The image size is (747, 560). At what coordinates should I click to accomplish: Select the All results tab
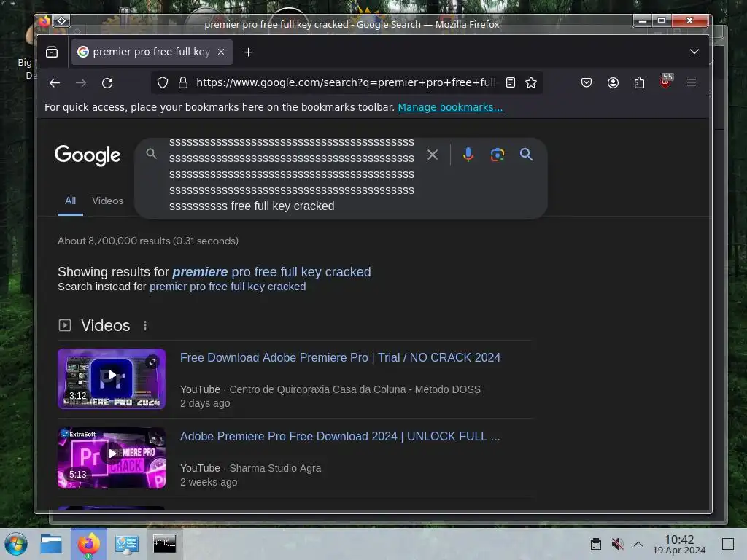click(x=70, y=201)
